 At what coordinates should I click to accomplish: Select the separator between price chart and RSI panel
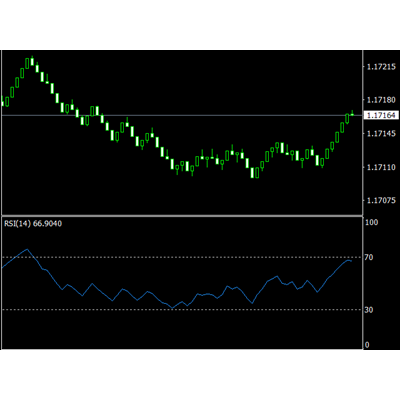182,216
